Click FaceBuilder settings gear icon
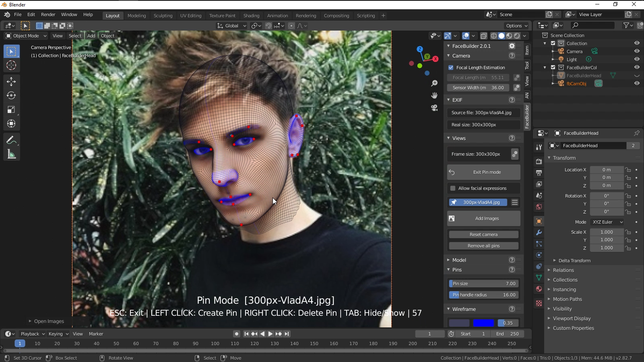Image resolution: width=644 pixels, height=362 pixels. click(512, 46)
